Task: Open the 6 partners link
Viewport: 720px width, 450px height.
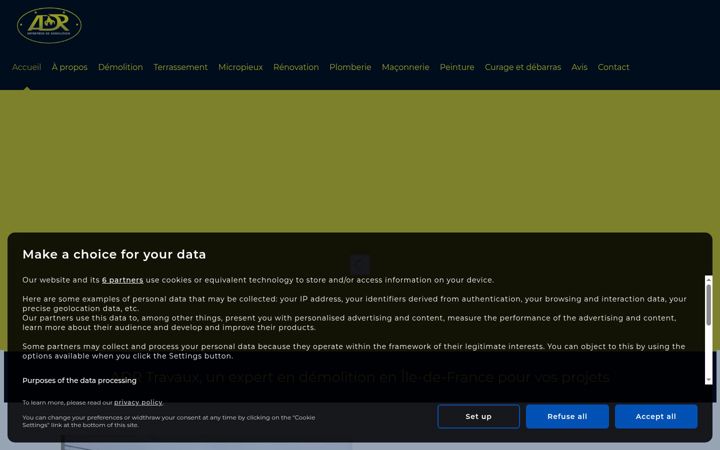Action: coord(123,280)
